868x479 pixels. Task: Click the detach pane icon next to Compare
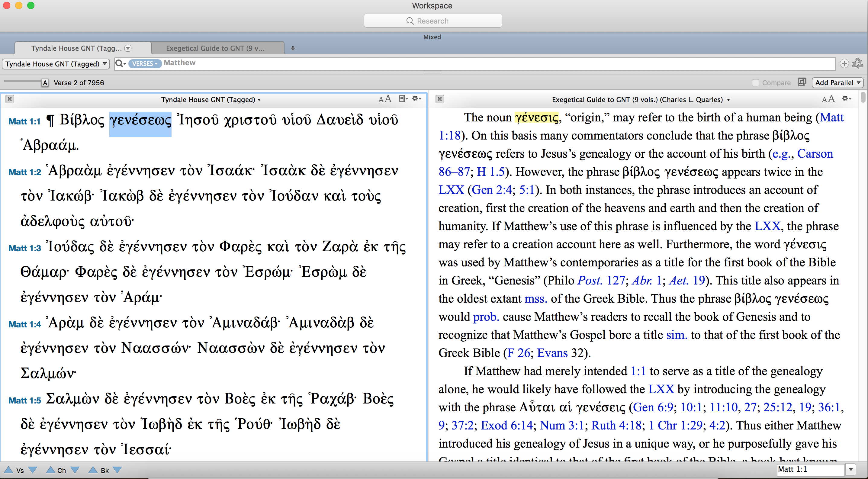[x=802, y=82]
